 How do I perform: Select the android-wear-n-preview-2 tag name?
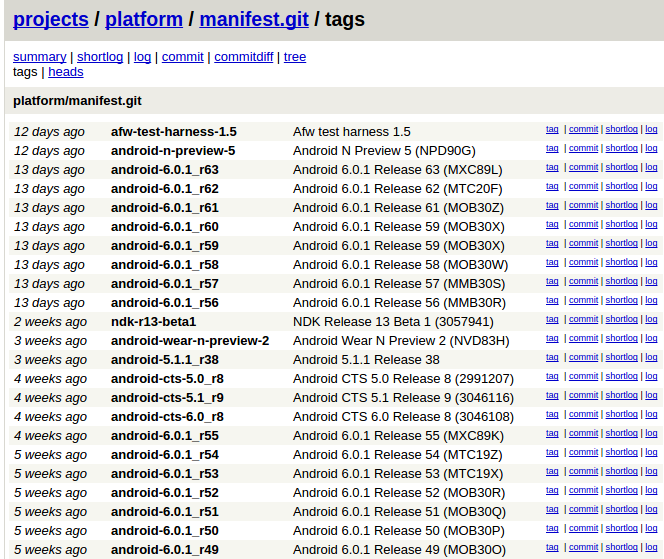click(190, 341)
